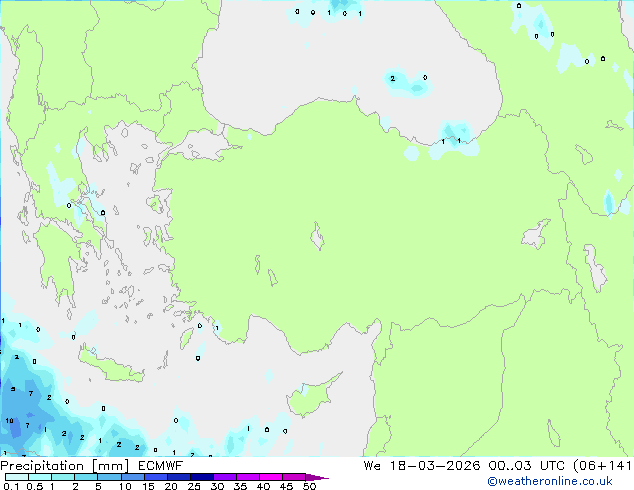Image resolution: width=634 pixels, height=490 pixels.
Task: Click the legend label '50'
Action: click(x=309, y=486)
